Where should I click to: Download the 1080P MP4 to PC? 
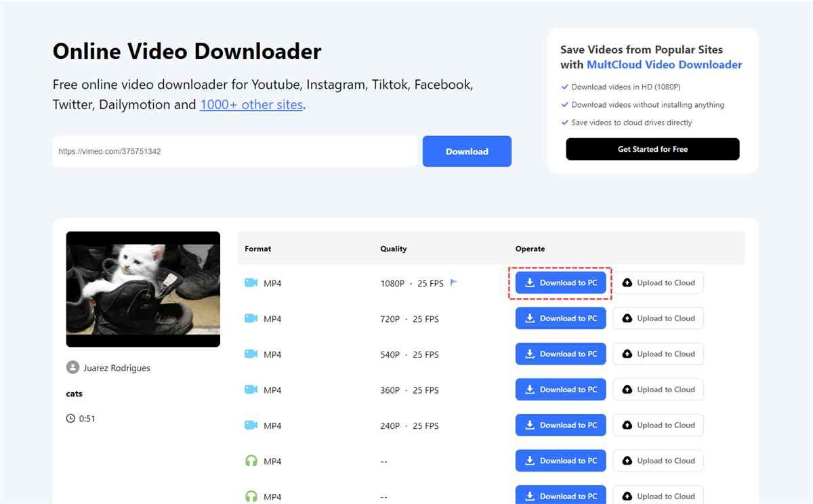561,283
